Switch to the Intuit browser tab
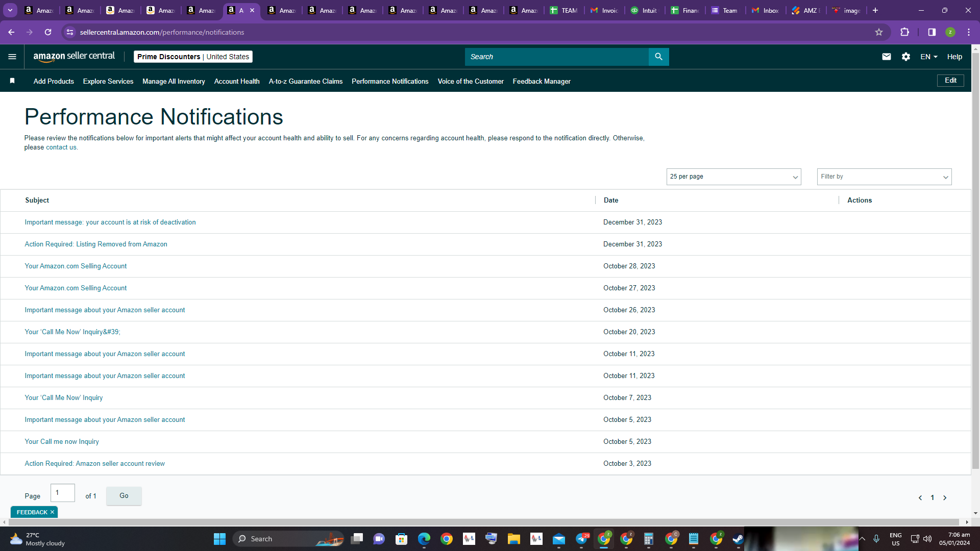 tap(645, 10)
